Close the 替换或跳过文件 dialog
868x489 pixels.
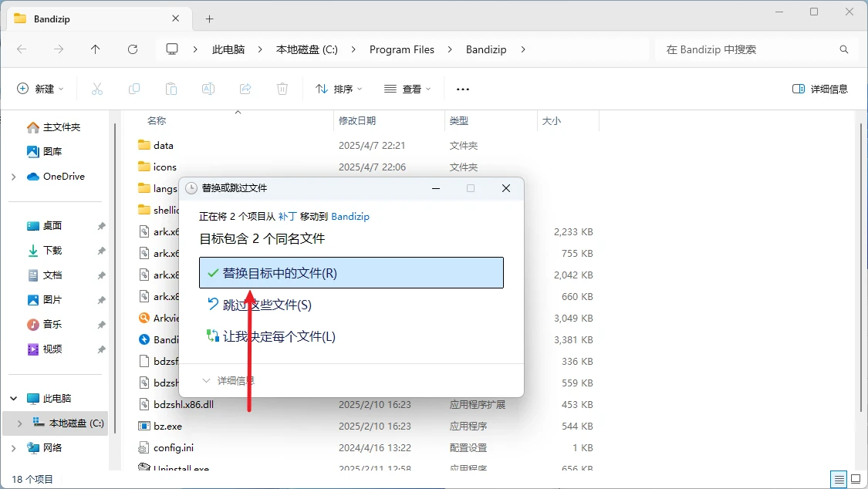(506, 188)
